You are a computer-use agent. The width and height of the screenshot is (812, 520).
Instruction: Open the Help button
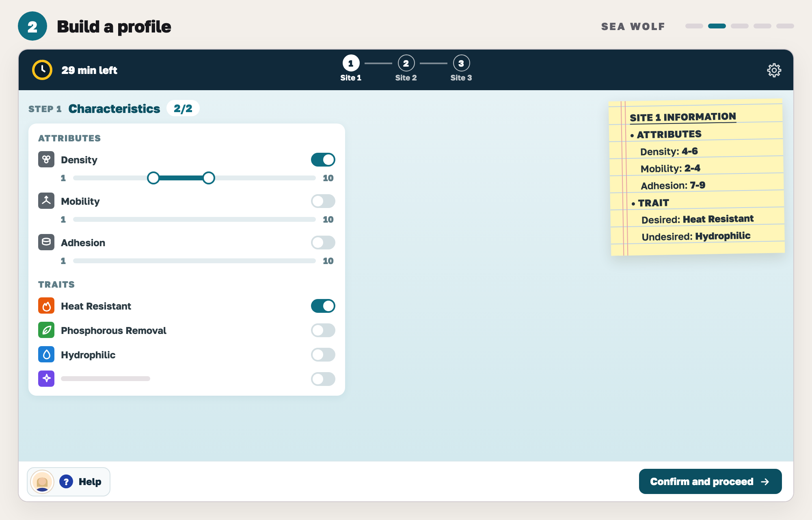69,482
